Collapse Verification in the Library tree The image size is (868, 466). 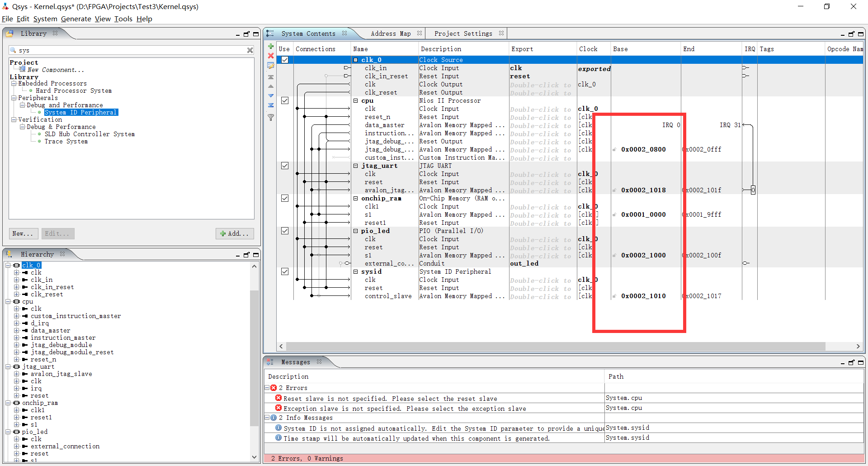click(x=14, y=119)
